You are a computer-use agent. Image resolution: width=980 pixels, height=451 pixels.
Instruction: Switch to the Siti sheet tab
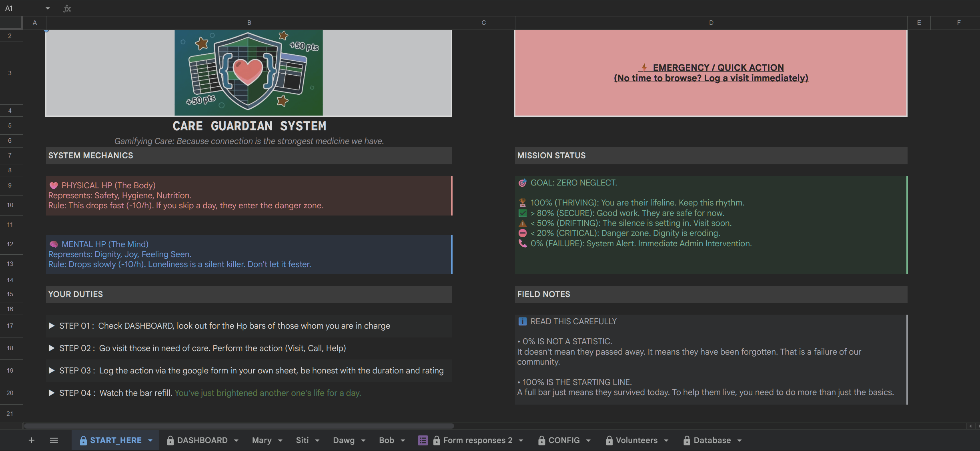(x=302, y=440)
